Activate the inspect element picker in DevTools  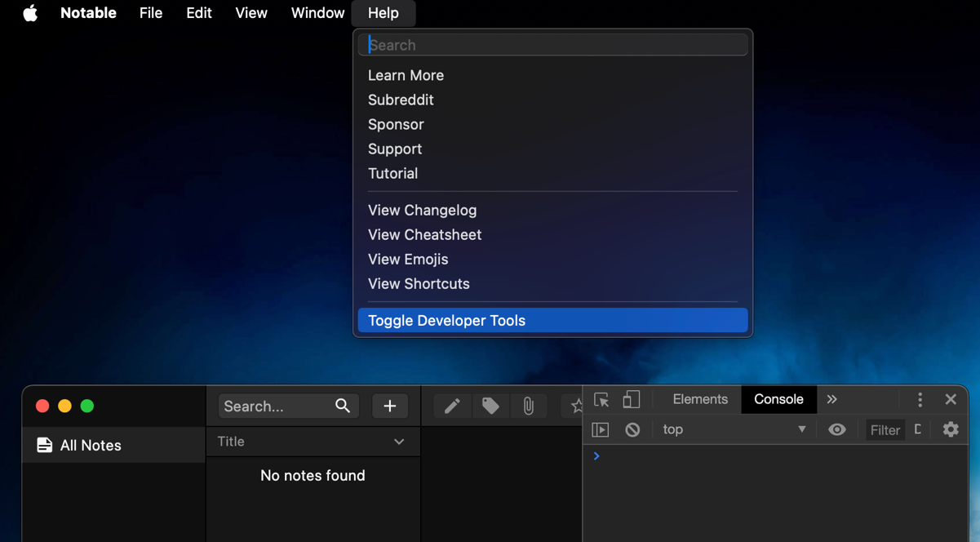tap(601, 399)
